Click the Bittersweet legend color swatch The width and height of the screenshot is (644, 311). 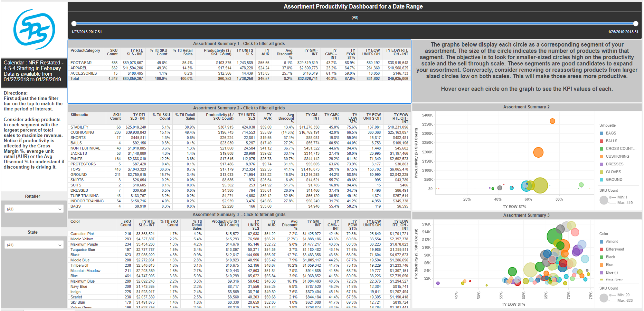[601, 249]
